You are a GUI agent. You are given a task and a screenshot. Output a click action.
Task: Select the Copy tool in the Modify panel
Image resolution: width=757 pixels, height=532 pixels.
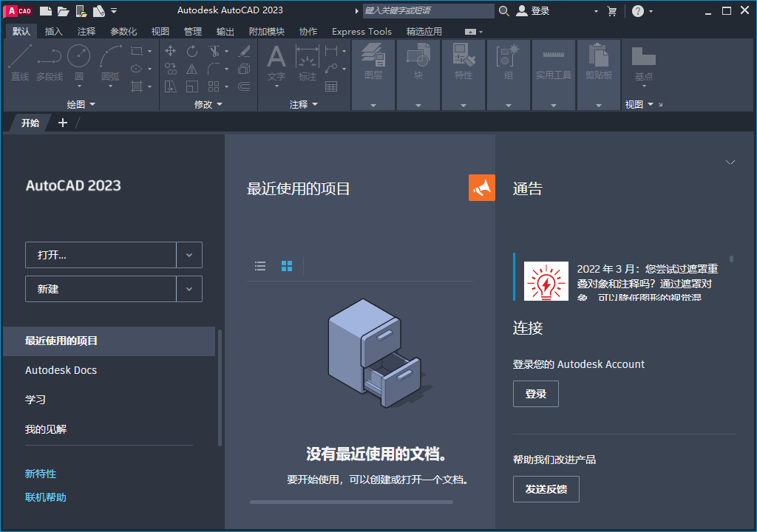tap(171, 69)
